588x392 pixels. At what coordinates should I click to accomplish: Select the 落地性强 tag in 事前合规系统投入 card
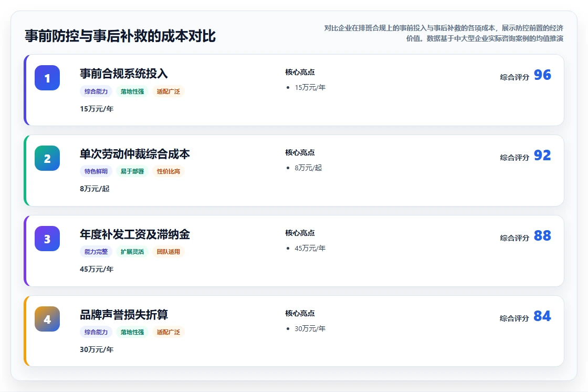pyautogui.click(x=132, y=91)
